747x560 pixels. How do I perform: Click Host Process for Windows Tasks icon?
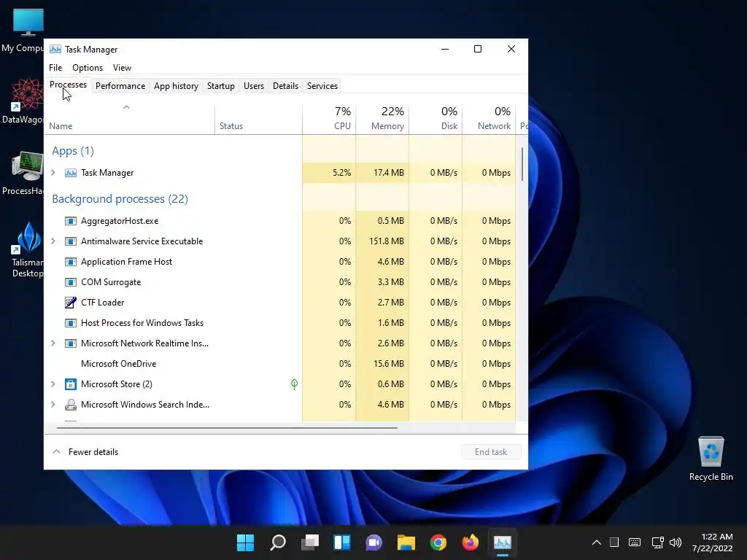tap(71, 323)
